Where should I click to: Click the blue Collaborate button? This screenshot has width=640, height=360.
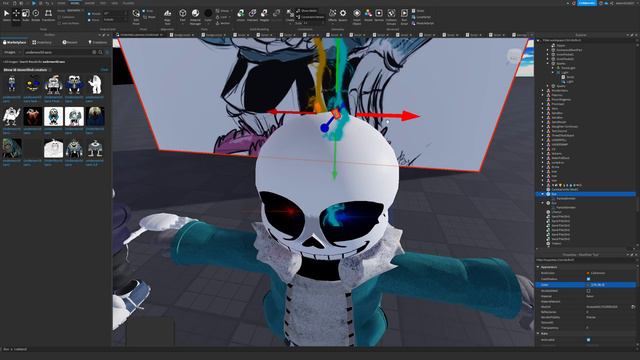pyautogui.click(x=587, y=3)
